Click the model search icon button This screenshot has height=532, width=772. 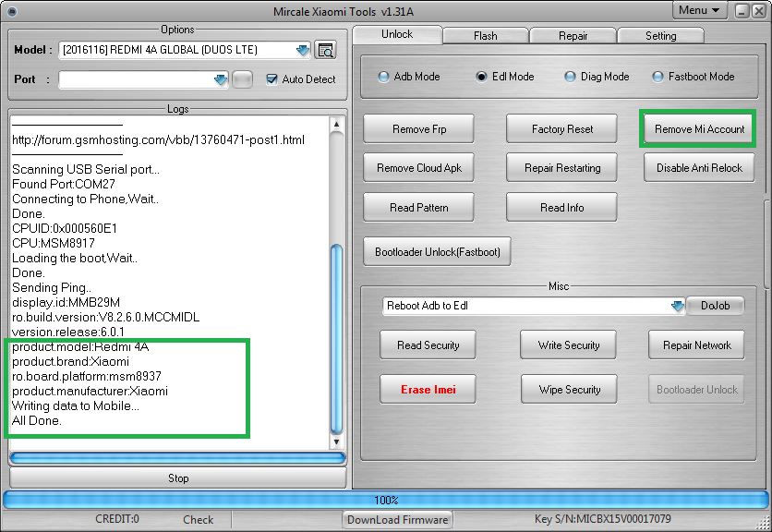point(325,50)
